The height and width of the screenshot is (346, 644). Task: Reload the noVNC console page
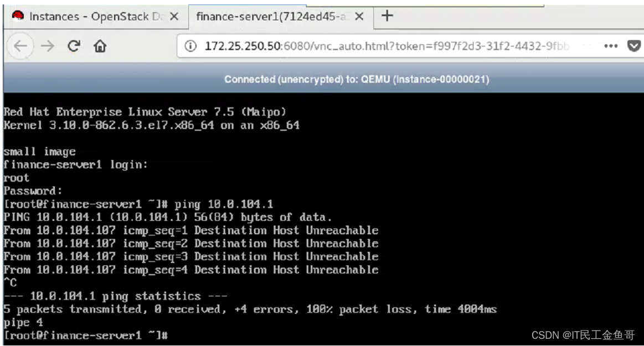click(74, 46)
